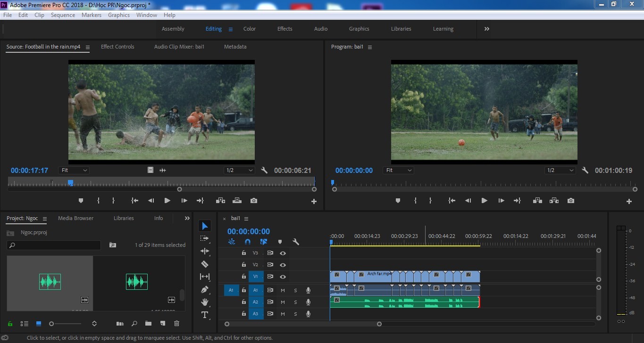Select the Pen tool
This screenshot has width=644, height=343.
[x=205, y=289]
